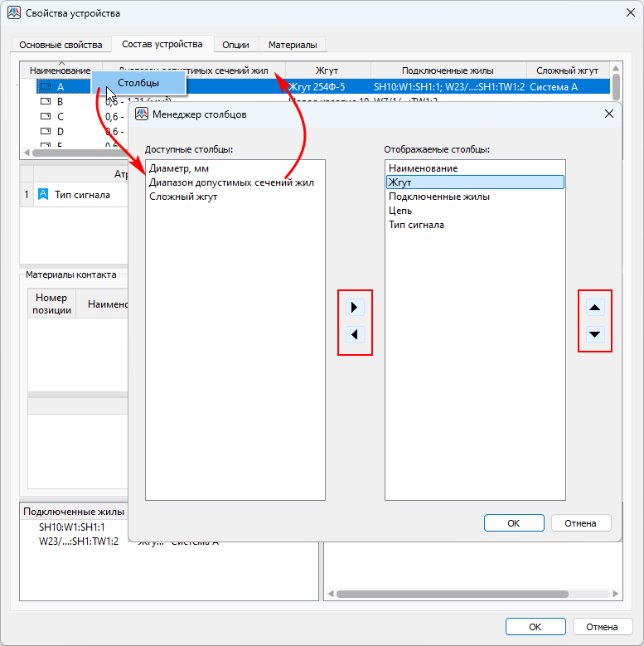The width and height of the screenshot is (644, 646).
Task: Click the contact icon next to row C
Action: point(46,117)
